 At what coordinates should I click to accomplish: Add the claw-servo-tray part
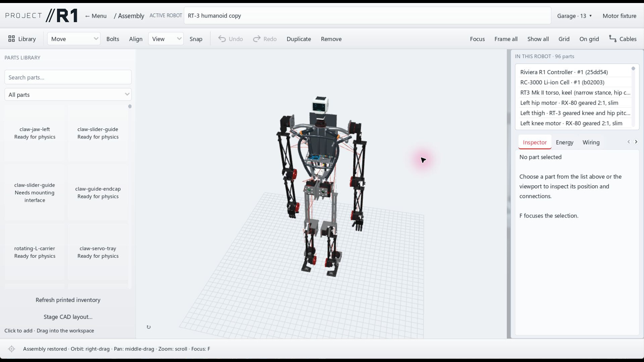pos(98,252)
